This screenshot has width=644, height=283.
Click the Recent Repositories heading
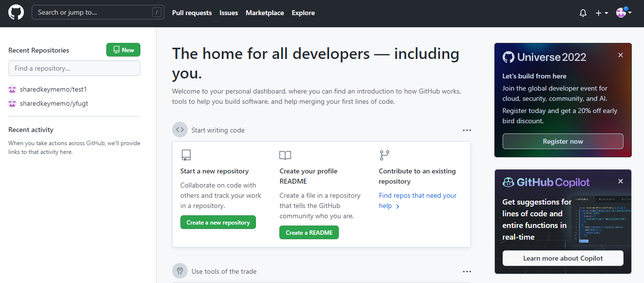[x=39, y=50]
